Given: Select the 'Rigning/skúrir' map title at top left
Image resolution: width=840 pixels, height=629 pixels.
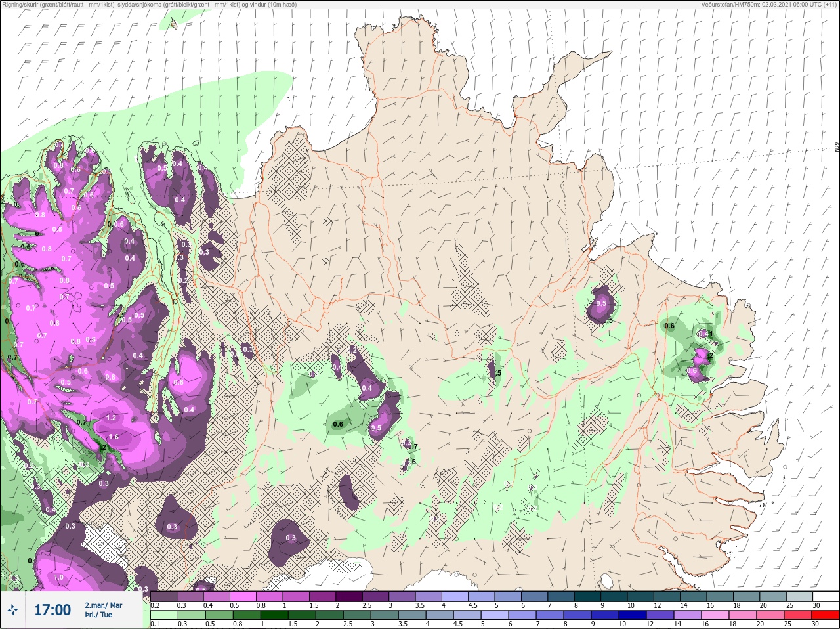Looking at the screenshot, I should point(148,5).
